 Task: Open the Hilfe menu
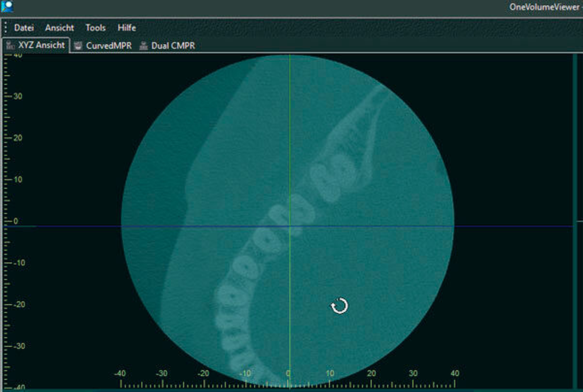point(126,28)
